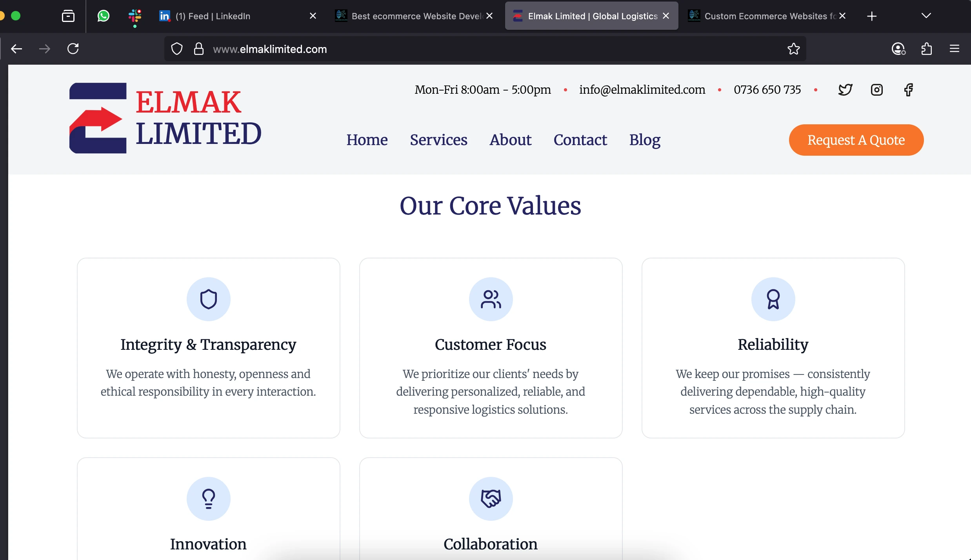Open the Firefox account menu icon
971x560 pixels.
point(898,49)
